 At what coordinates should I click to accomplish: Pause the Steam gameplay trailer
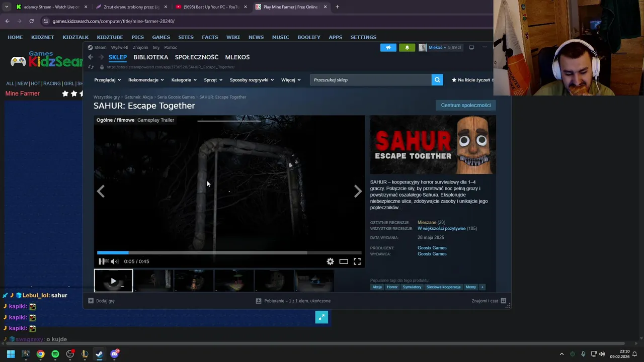click(x=102, y=261)
